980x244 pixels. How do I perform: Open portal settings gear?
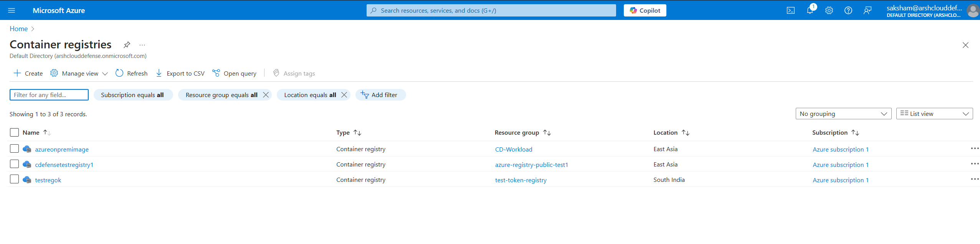pos(829,10)
